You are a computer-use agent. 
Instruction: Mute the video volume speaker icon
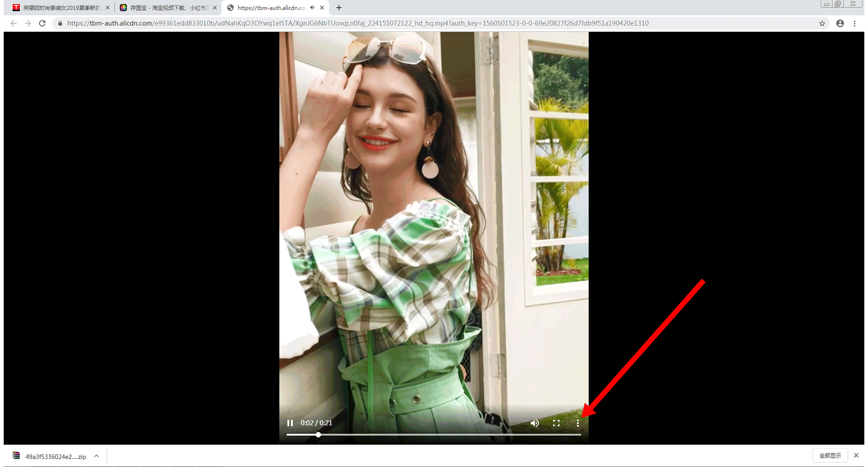point(534,423)
